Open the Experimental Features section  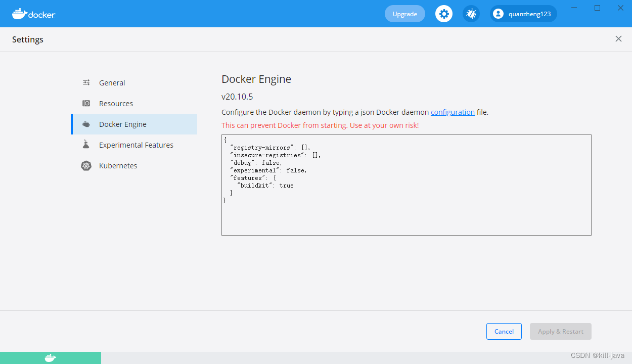(134, 145)
